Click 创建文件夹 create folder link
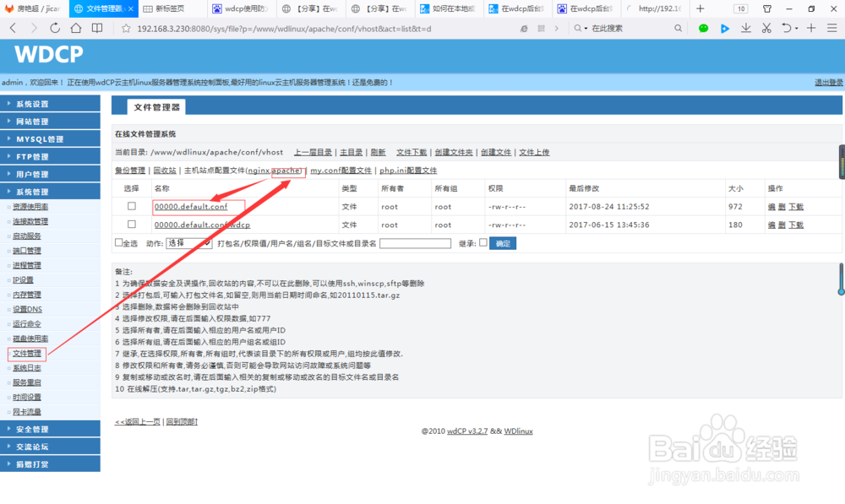The image size is (845, 504). tap(454, 153)
